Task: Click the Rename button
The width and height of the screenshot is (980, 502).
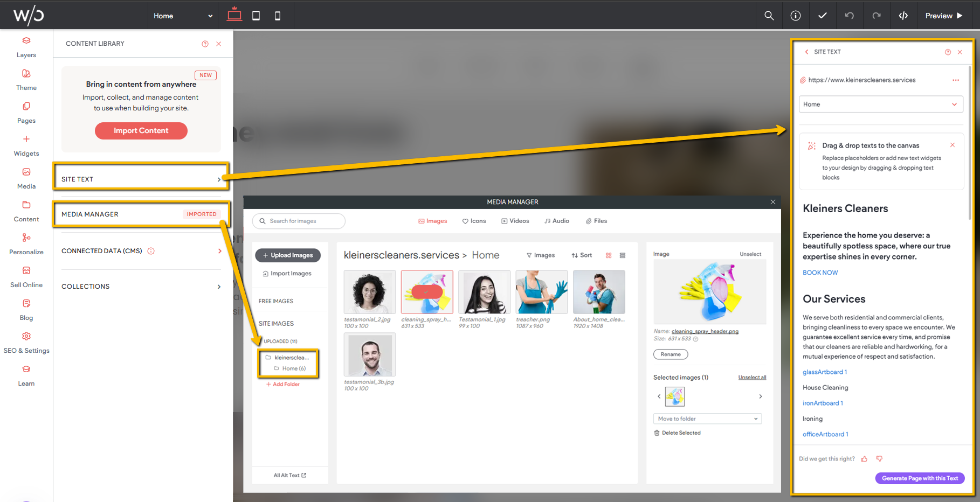Action: [671, 354]
